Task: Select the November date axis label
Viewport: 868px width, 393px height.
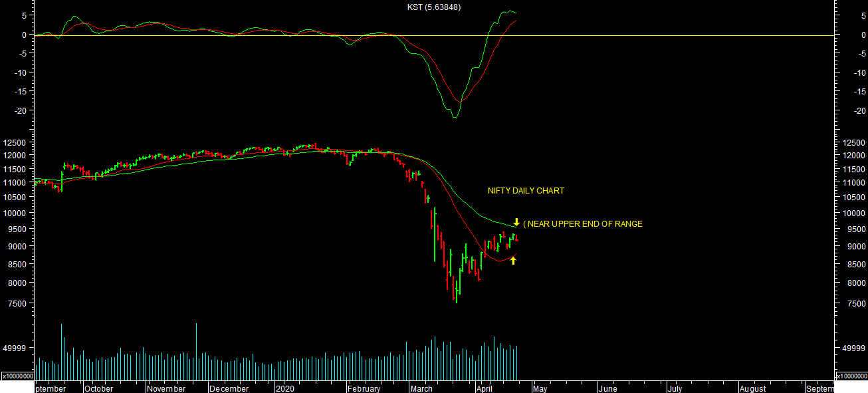Action: tap(167, 388)
